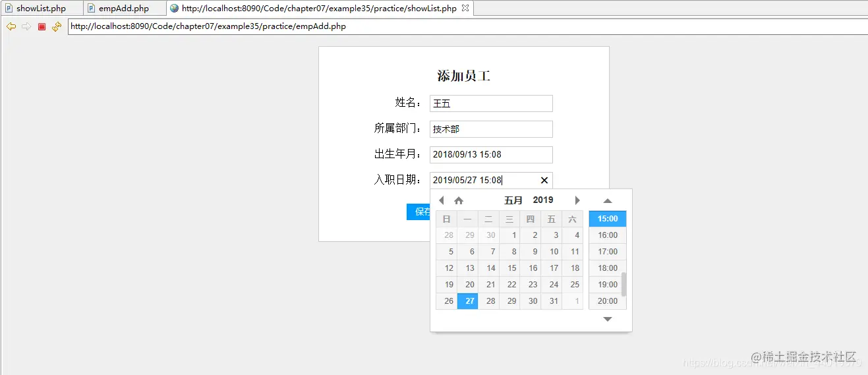Click the 姓名 input field

[491, 103]
